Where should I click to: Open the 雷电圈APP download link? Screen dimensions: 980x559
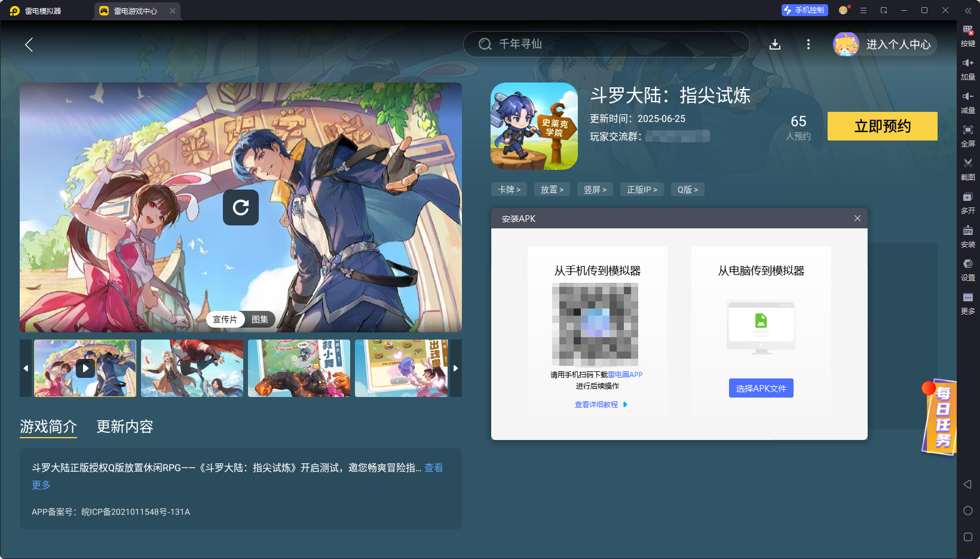[x=625, y=375]
